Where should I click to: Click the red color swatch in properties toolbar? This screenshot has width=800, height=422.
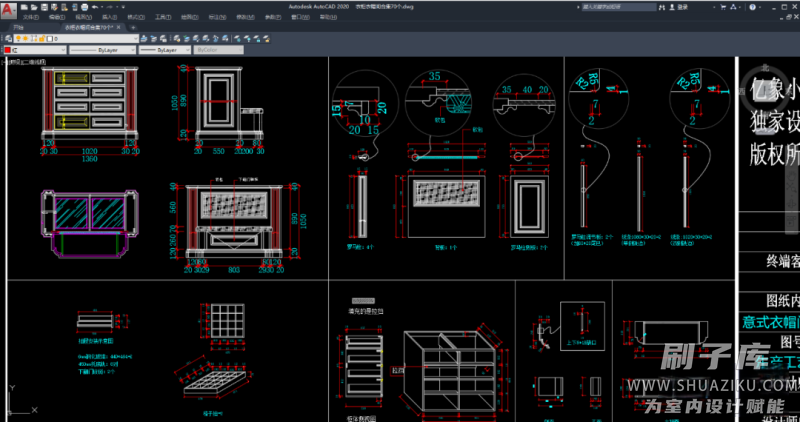[x=8, y=48]
